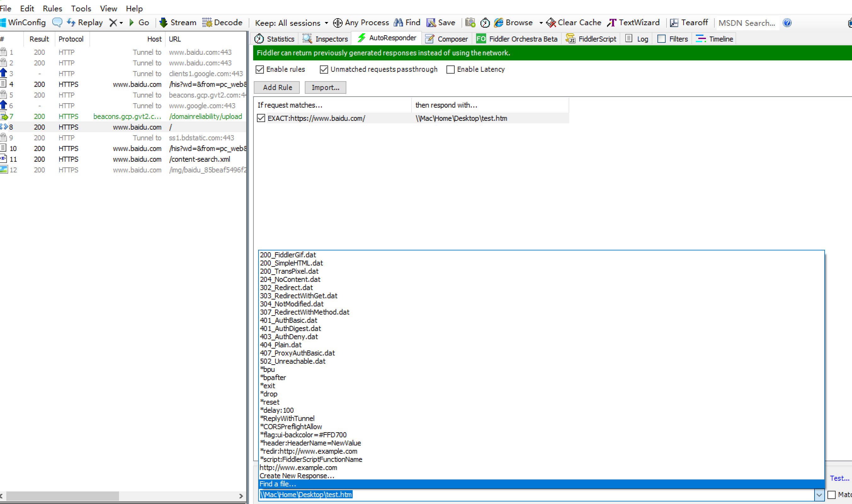Replay the selected sessions
The width and height of the screenshot is (852, 504).
tap(85, 22)
